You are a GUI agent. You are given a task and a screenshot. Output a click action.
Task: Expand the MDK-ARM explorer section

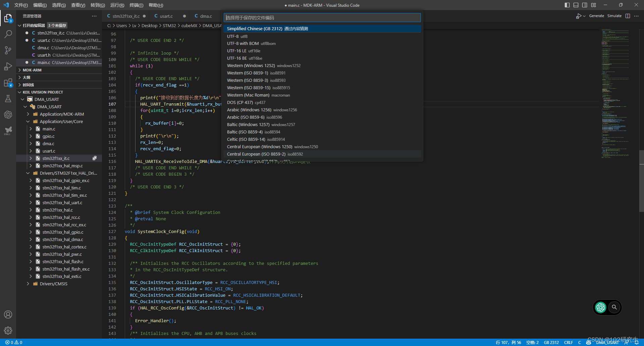tap(32, 70)
